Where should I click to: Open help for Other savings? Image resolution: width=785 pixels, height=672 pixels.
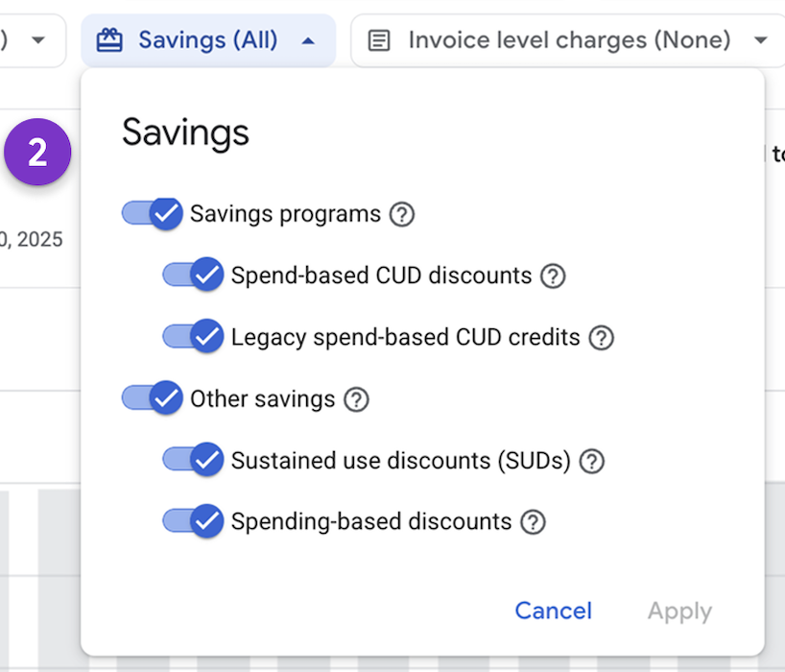356,398
